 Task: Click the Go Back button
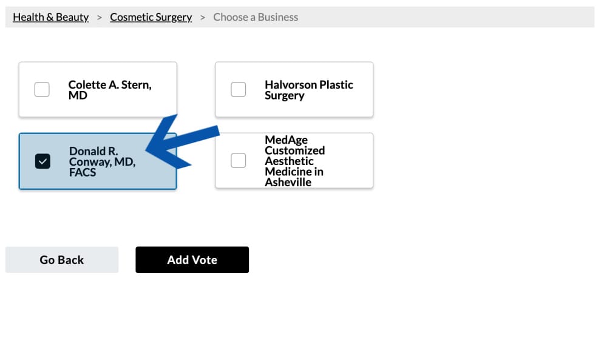coord(62,260)
